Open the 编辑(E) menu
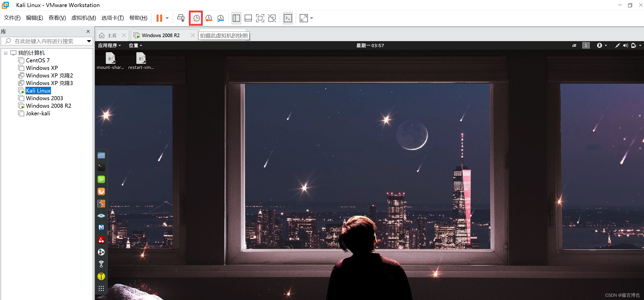 coord(35,18)
